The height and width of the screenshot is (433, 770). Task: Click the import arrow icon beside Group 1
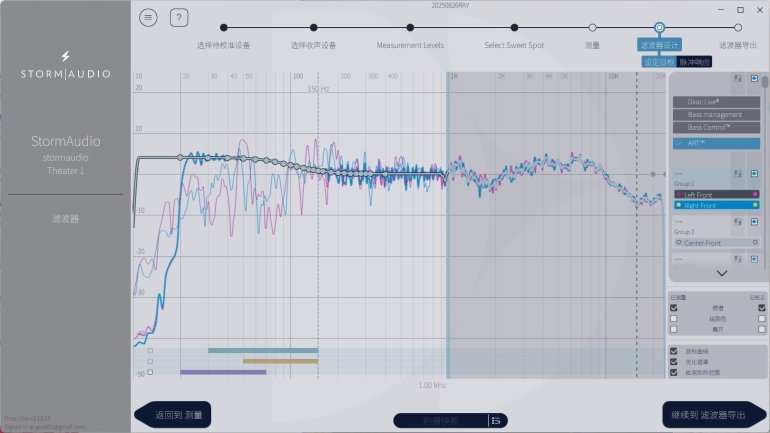pyautogui.click(x=754, y=175)
